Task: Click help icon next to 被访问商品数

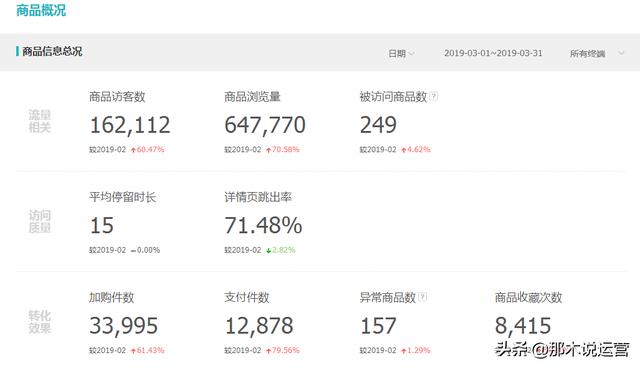Action: pyautogui.click(x=433, y=96)
